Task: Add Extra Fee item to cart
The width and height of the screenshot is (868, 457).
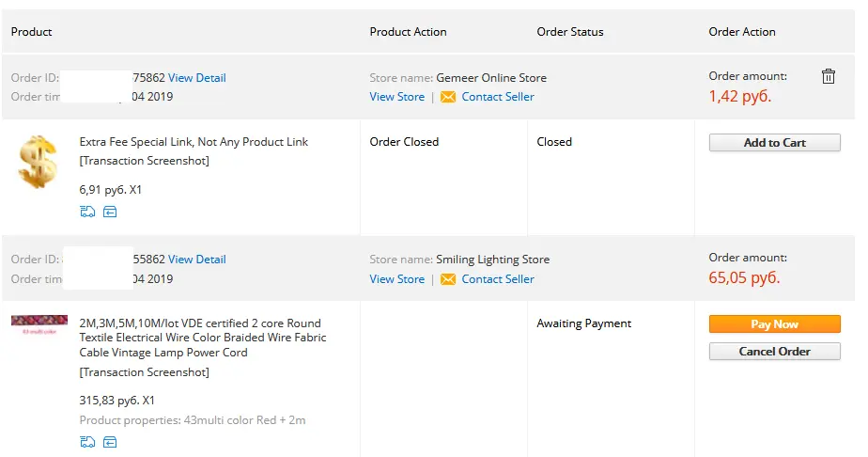Action: click(774, 142)
